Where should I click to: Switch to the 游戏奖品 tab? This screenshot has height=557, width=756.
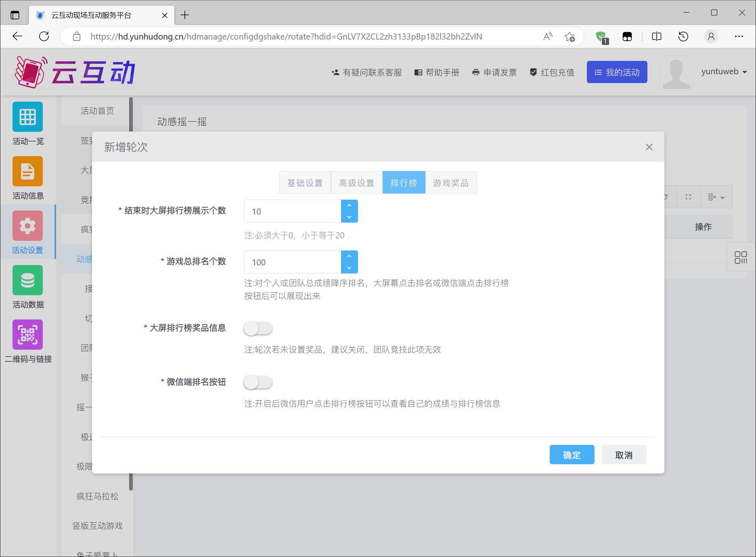pyautogui.click(x=450, y=183)
